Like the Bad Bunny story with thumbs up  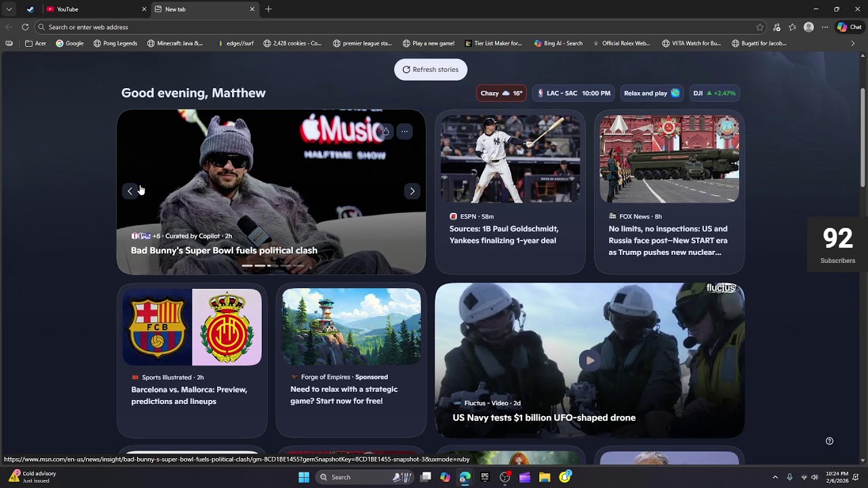point(385,131)
